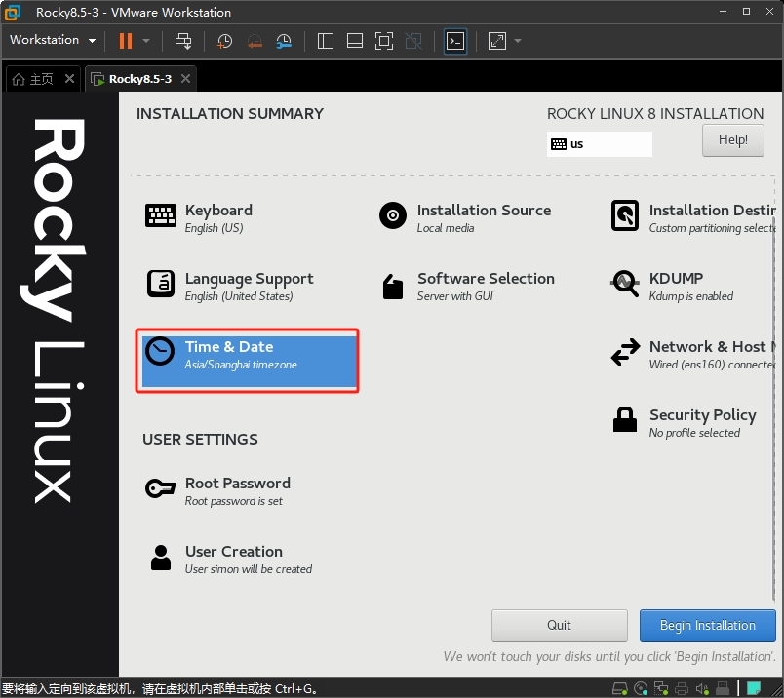Screen dimensions: 784x698
Task: Open Software Selection package icon
Action: coord(393,287)
